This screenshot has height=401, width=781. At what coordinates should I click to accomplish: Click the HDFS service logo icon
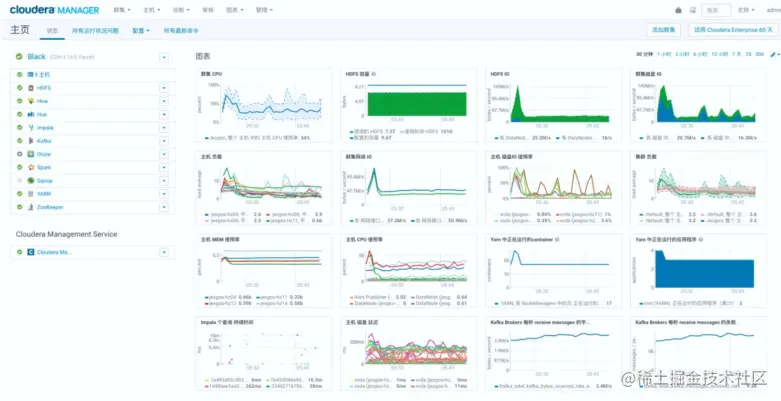[x=31, y=88]
